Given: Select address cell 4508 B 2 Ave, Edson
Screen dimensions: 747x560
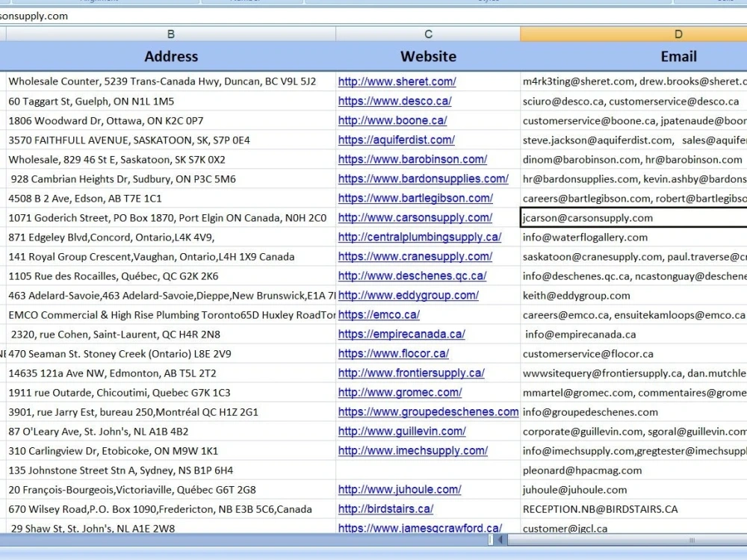Looking at the screenshot, I should pyautogui.click(x=170, y=198).
